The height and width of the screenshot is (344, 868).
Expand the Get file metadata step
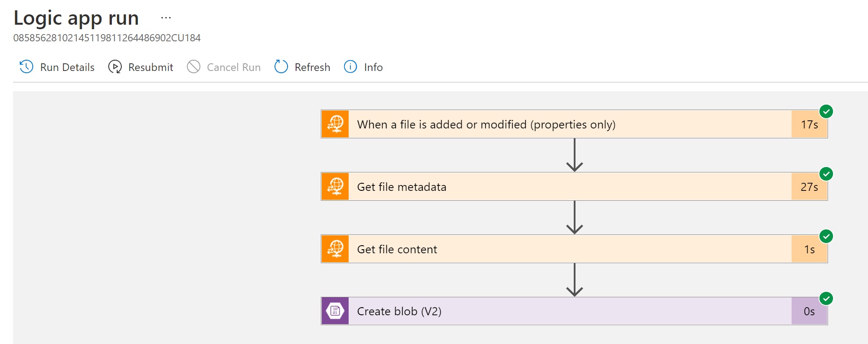point(402,187)
